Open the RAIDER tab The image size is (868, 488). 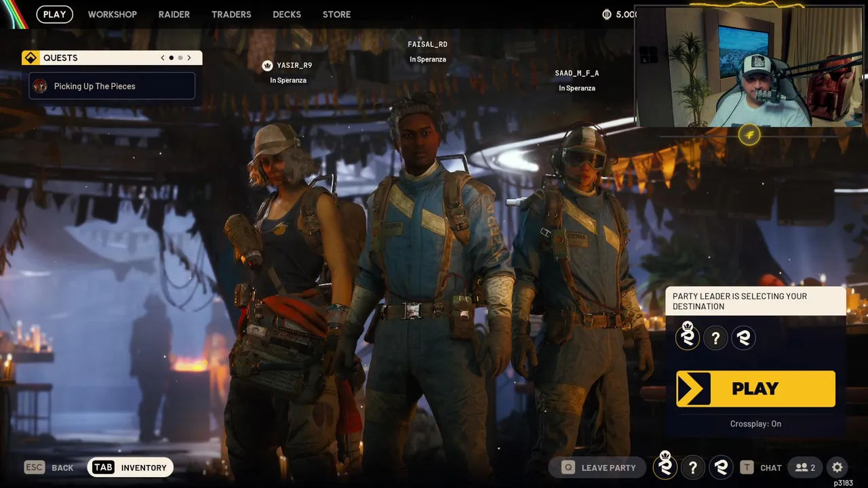click(174, 14)
